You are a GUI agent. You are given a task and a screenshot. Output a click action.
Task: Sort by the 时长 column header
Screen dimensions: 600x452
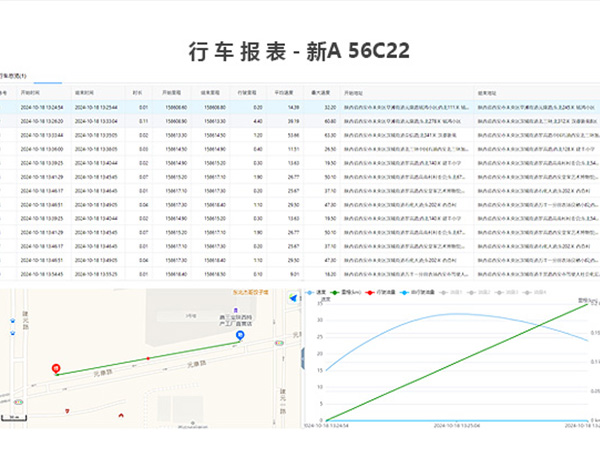(x=137, y=93)
